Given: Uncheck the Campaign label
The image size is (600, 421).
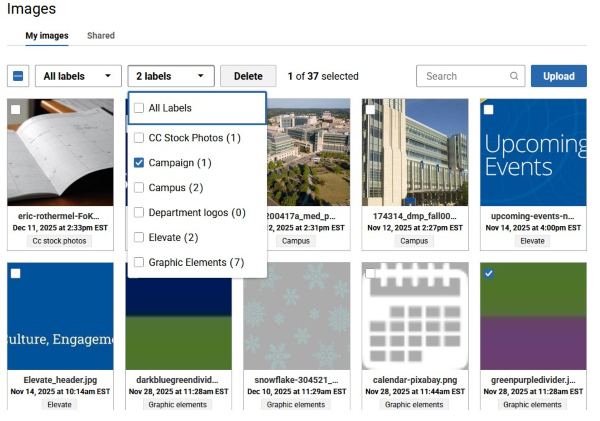Looking at the screenshot, I should click(139, 163).
